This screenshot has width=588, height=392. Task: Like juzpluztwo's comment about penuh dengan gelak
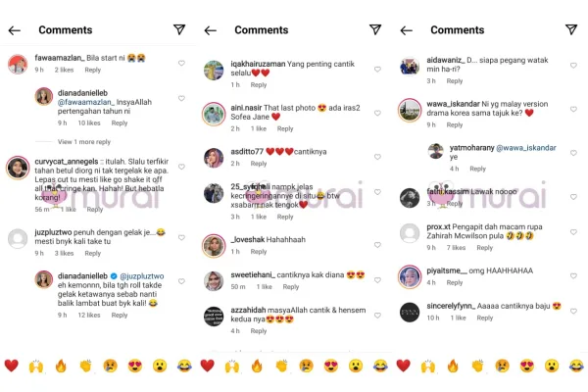click(x=181, y=237)
